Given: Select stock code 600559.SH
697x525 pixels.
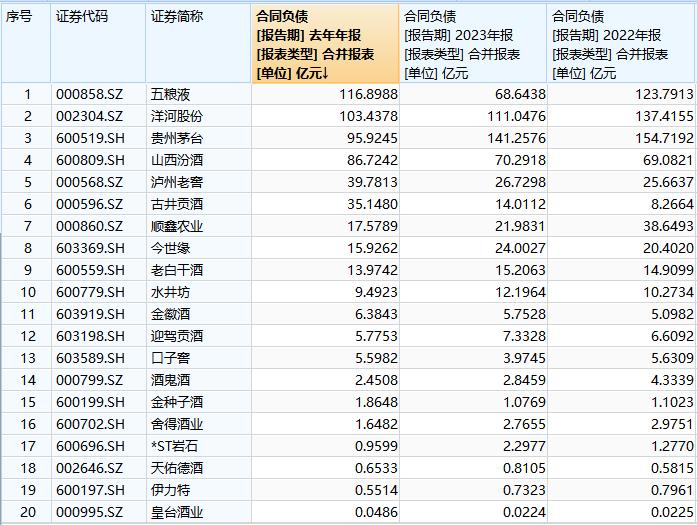Looking at the screenshot, I should tap(90, 270).
